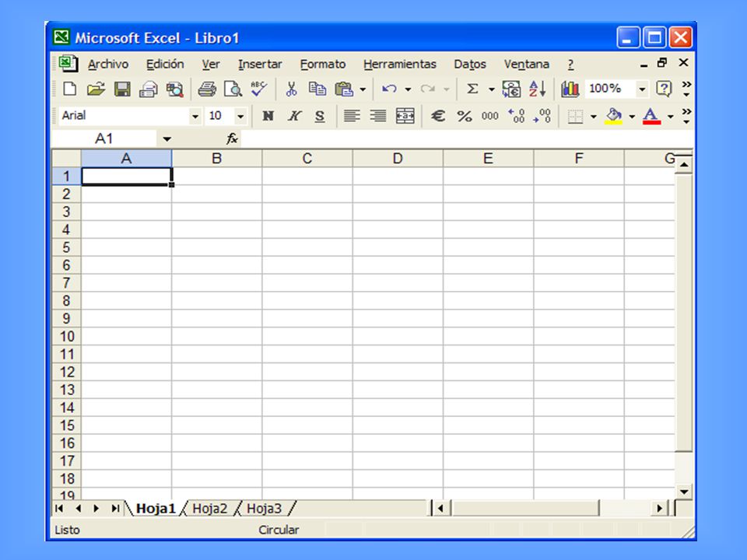747x560 pixels.
Task: Toggle bold (N) formatting
Action: pyautogui.click(x=268, y=116)
